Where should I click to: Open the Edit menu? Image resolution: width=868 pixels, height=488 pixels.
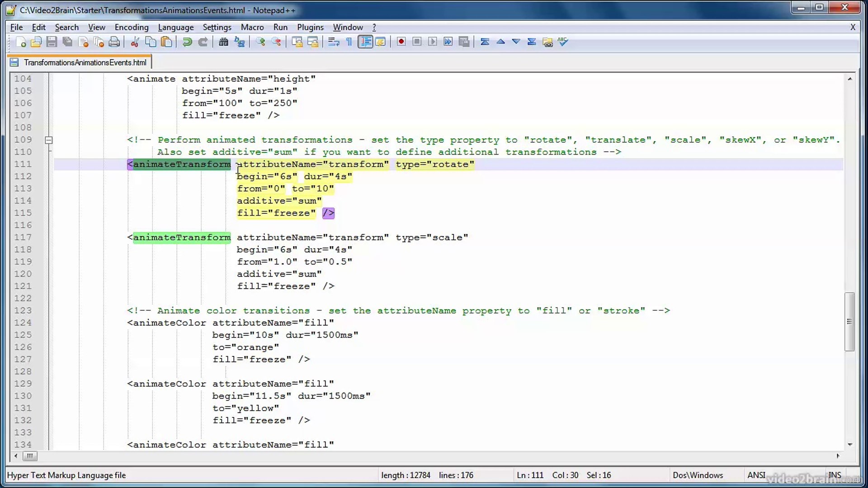(x=38, y=27)
